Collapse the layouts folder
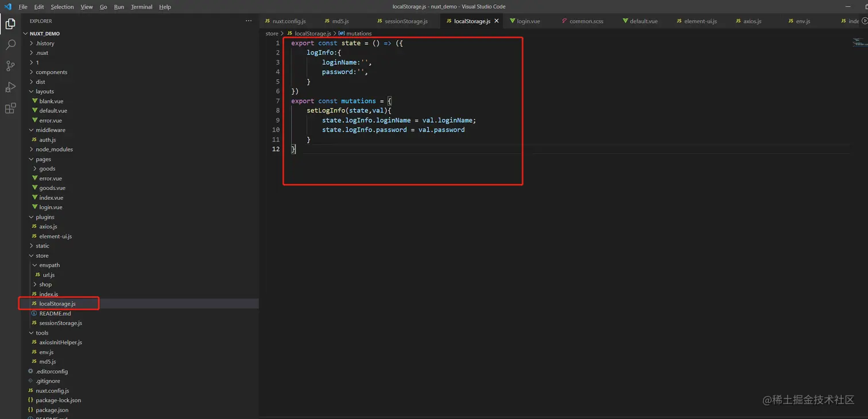868x419 pixels. click(45, 92)
